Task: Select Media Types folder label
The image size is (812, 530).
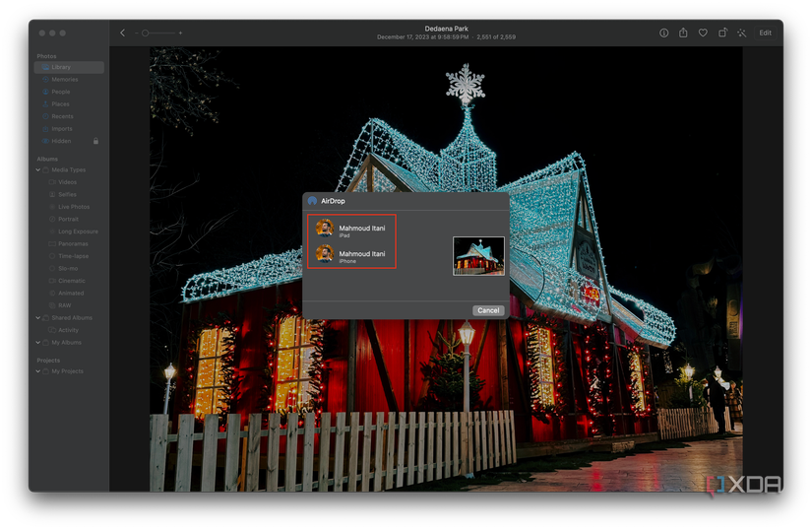Action: click(x=68, y=169)
